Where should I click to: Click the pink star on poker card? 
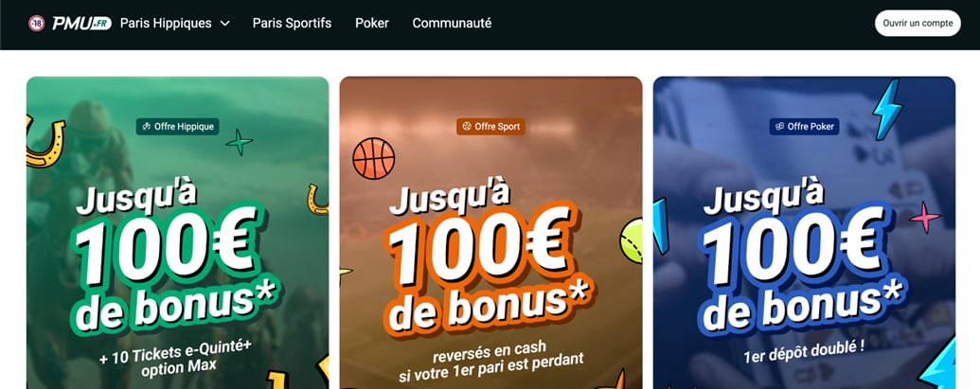click(925, 218)
